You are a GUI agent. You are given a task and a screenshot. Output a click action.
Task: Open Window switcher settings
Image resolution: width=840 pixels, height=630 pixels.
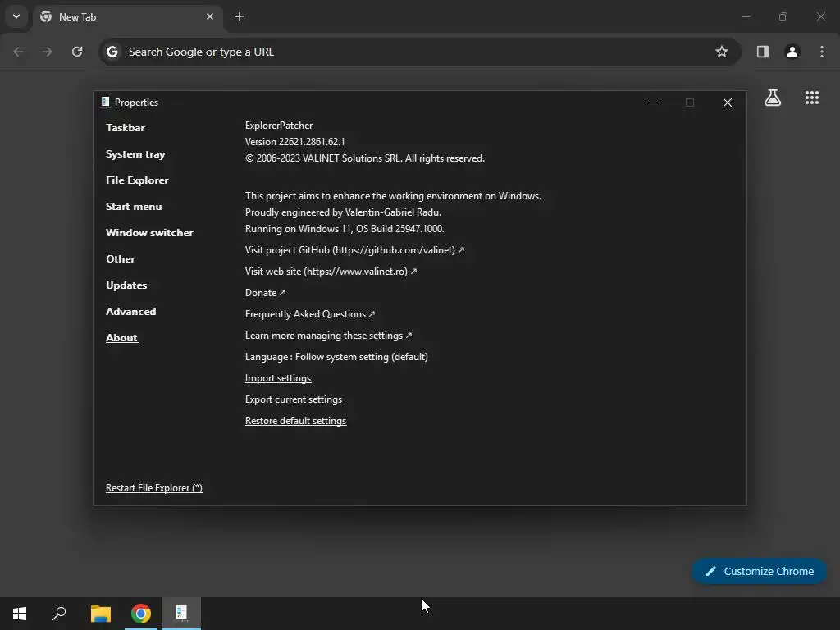[149, 232]
